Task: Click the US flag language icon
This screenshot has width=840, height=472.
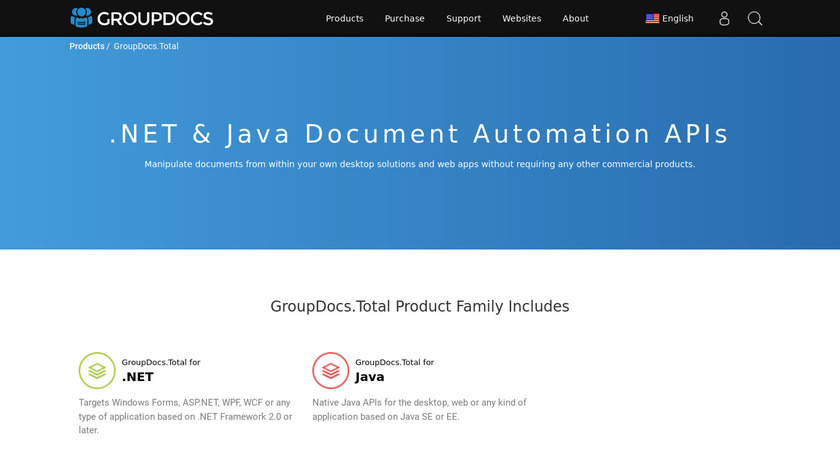Action: coord(652,18)
